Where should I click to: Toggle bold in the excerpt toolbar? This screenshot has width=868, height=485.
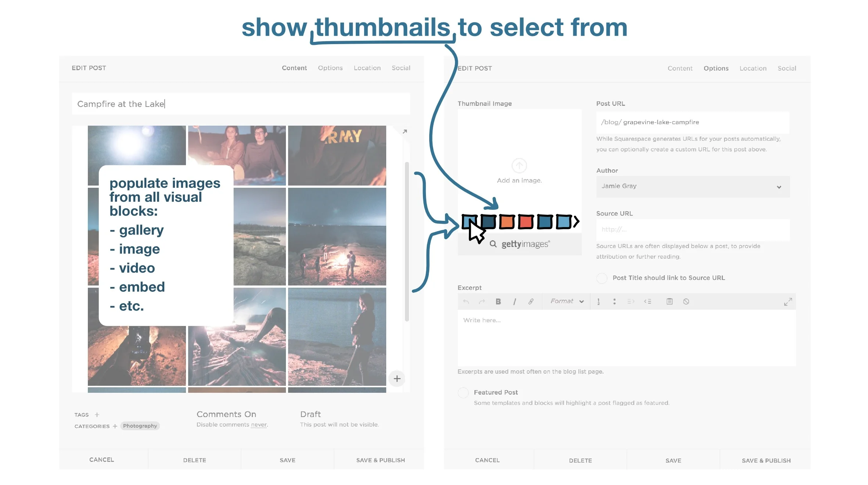498,301
